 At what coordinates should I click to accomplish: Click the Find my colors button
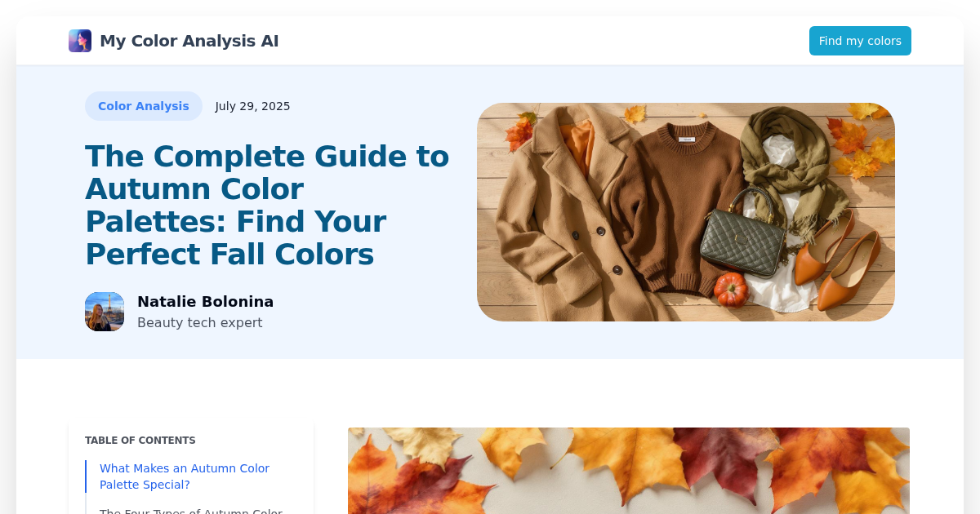(x=860, y=41)
